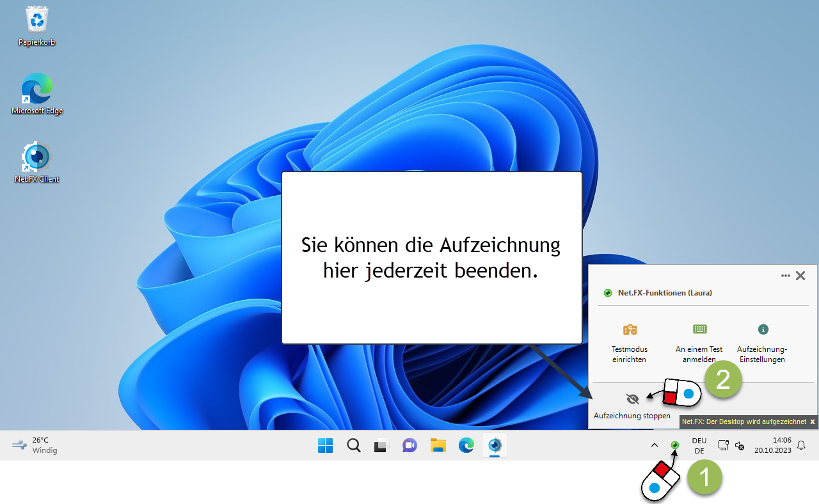Switch the DEU DE keyboard language

click(699, 445)
